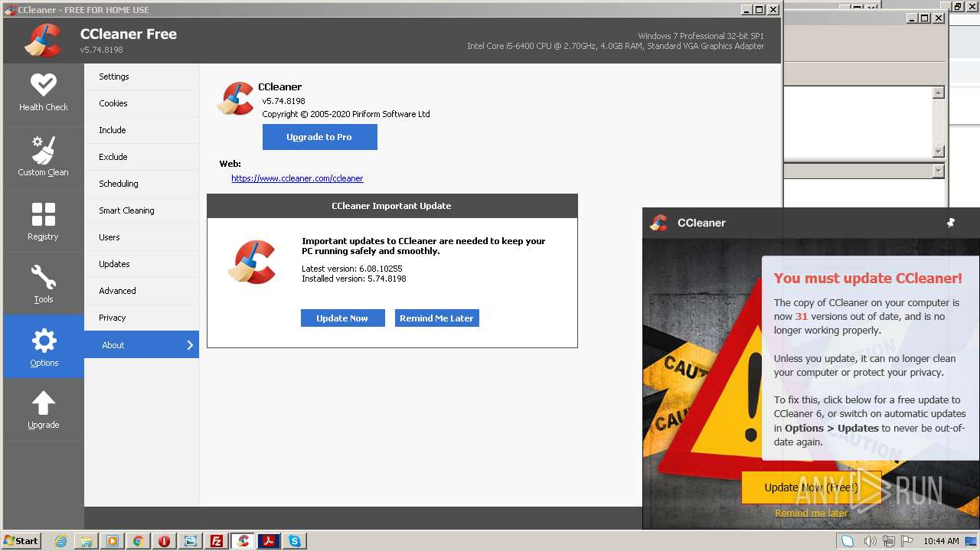Viewport: 980px width, 551px height.
Task: Open the dropdown arrow in background window
Action: 939,171
